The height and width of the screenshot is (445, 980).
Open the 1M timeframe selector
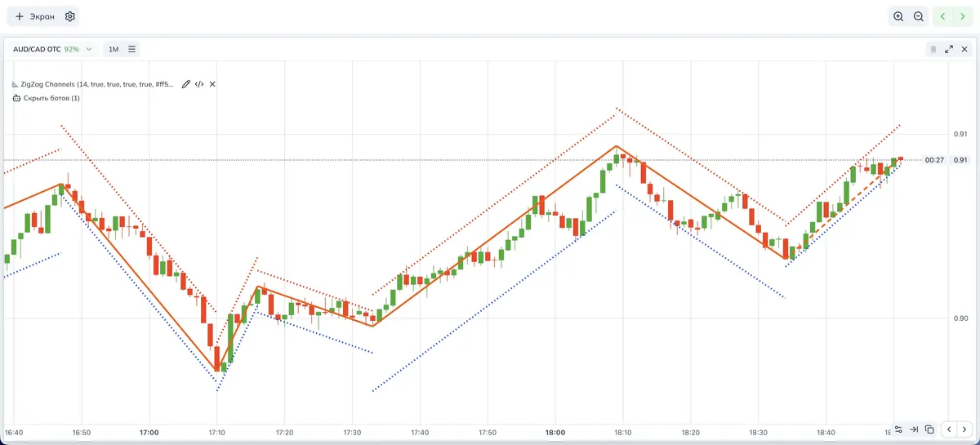[114, 49]
